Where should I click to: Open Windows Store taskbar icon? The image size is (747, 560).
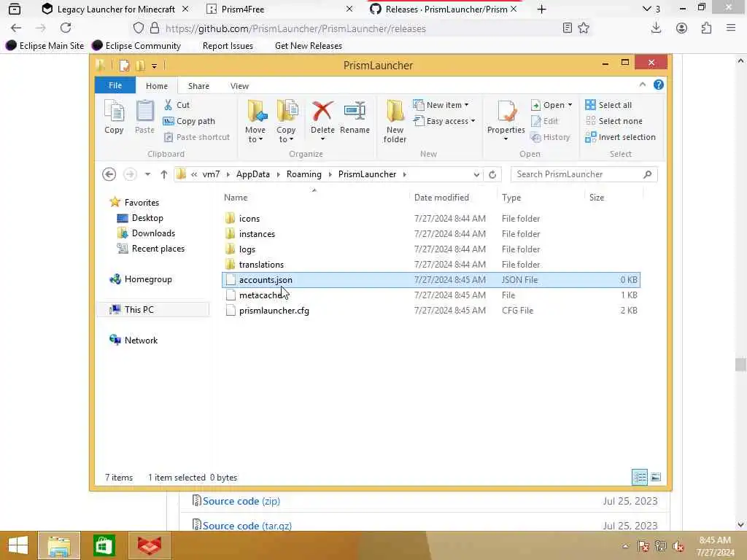[x=104, y=545]
